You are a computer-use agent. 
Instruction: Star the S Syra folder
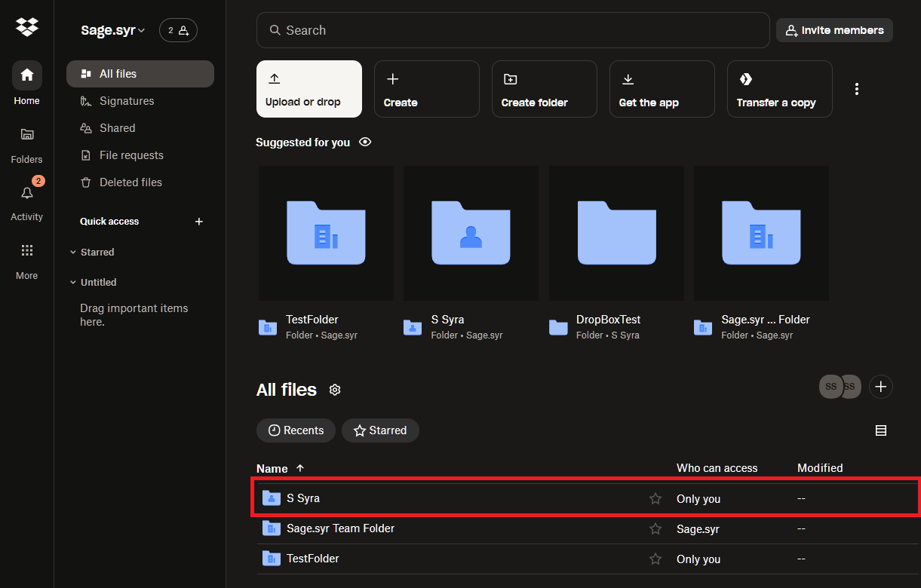pos(655,499)
